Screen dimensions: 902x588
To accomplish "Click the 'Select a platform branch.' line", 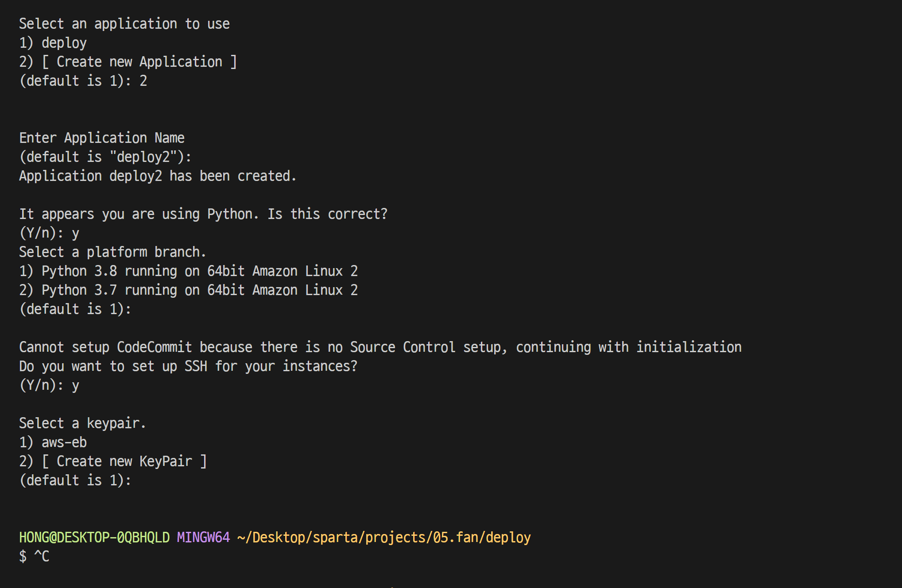I will pos(113,252).
